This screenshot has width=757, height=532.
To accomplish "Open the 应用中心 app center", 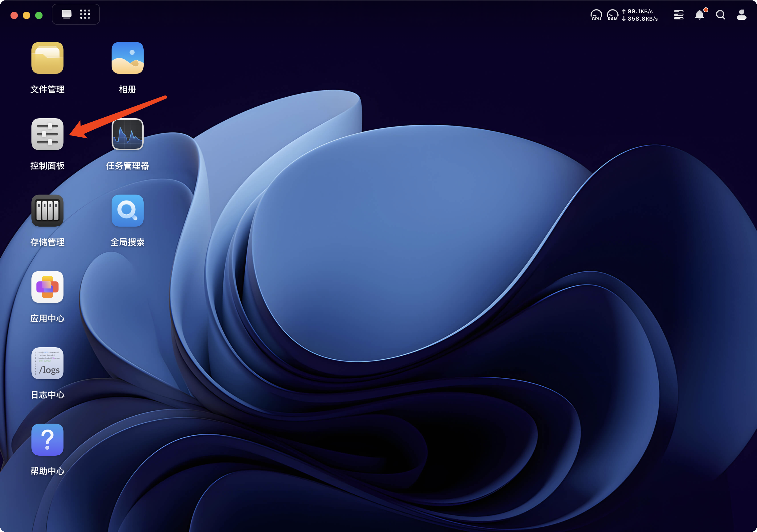I will (x=47, y=287).
